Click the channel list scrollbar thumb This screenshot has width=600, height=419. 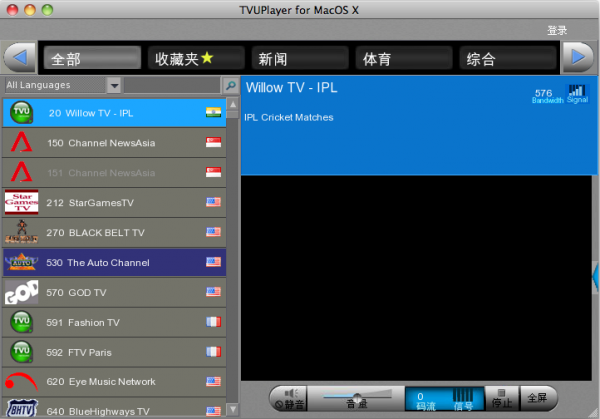click(x=233, y=114)
